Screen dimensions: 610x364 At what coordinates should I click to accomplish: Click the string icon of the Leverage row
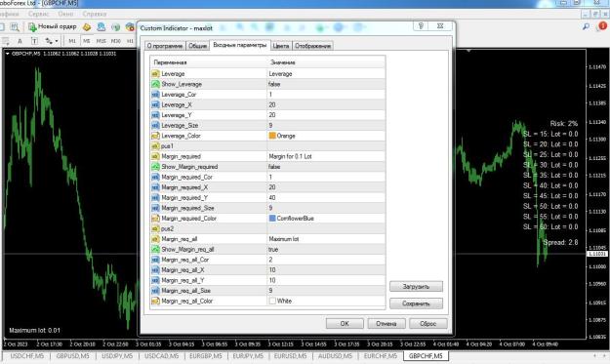[155, 74]
